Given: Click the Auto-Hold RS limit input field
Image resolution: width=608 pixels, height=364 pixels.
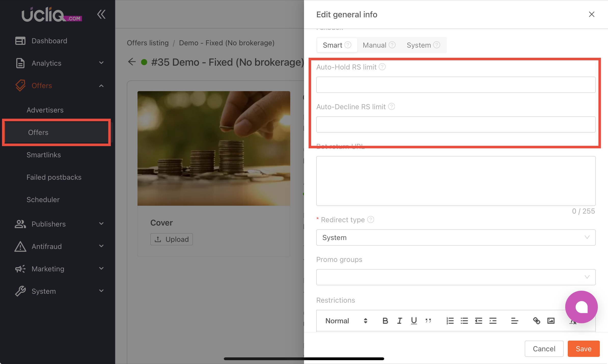Looking at the screenshot, I should [456, 85].
